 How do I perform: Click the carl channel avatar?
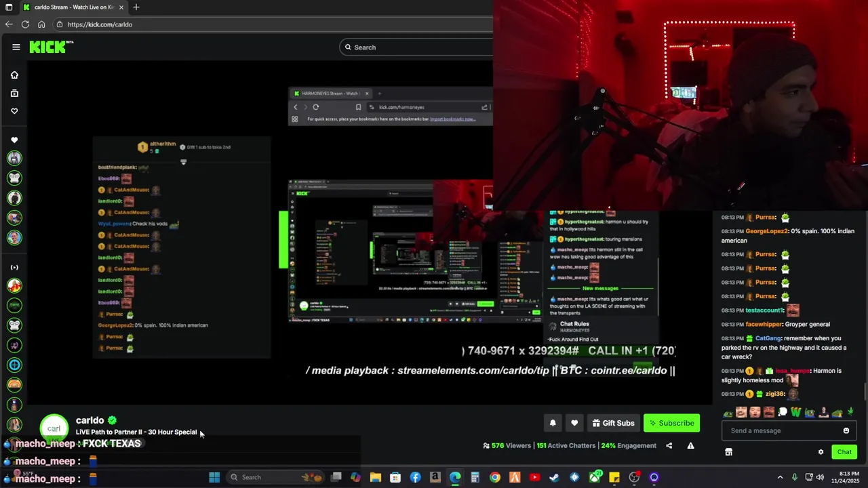(x=54, y=428)
